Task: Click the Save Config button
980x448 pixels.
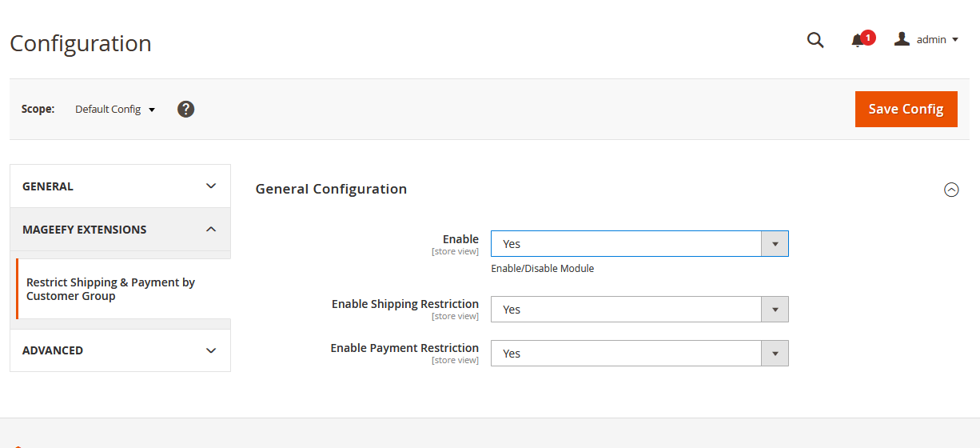Action: [x=906, y=109]
